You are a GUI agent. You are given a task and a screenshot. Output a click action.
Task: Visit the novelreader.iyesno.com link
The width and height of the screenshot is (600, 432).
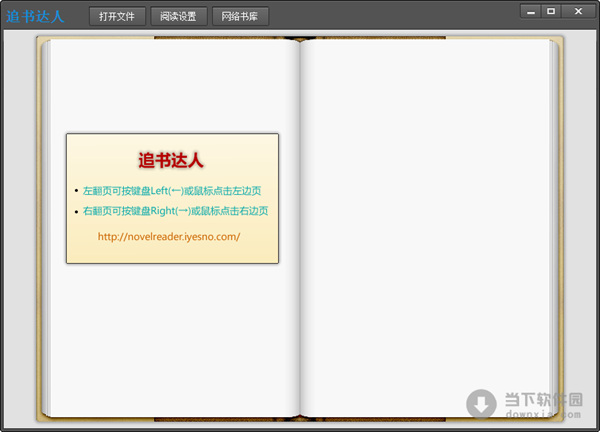pos(169,237)
